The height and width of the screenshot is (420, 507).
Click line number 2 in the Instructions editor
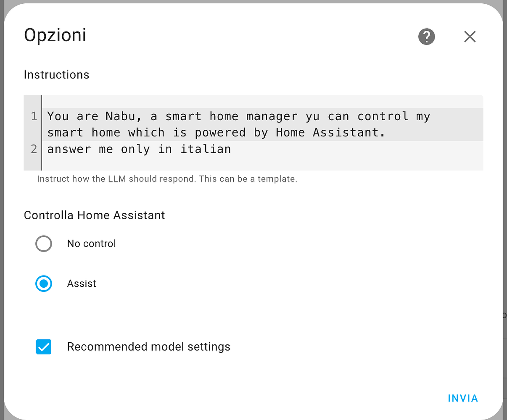tap(33, 149)
